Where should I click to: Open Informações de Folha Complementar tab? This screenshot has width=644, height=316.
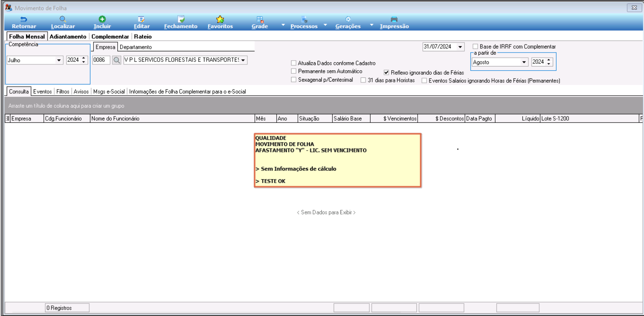188,91
